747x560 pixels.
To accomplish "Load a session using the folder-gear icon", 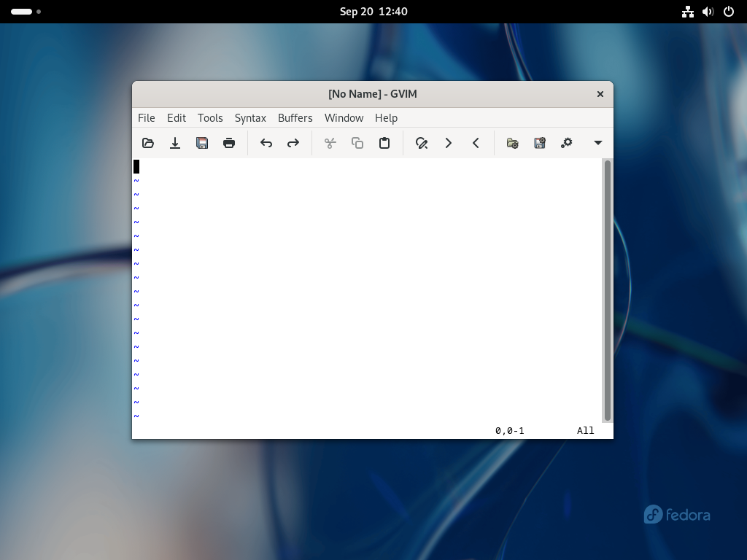I will (513, 143).
